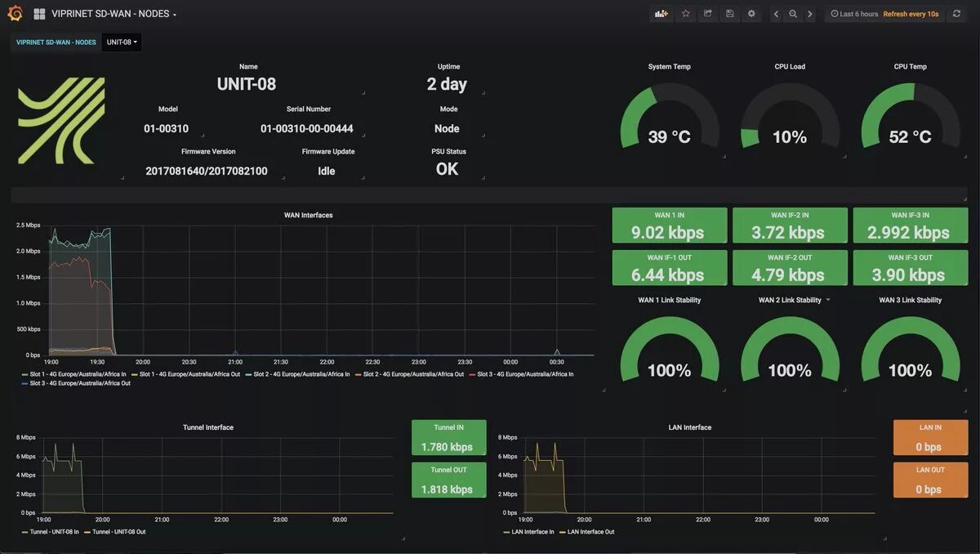Open VIPRINET SD-WAN - NODES dashboard picker
This screenshot has width=980, height=554.
(x=114, y=14)
